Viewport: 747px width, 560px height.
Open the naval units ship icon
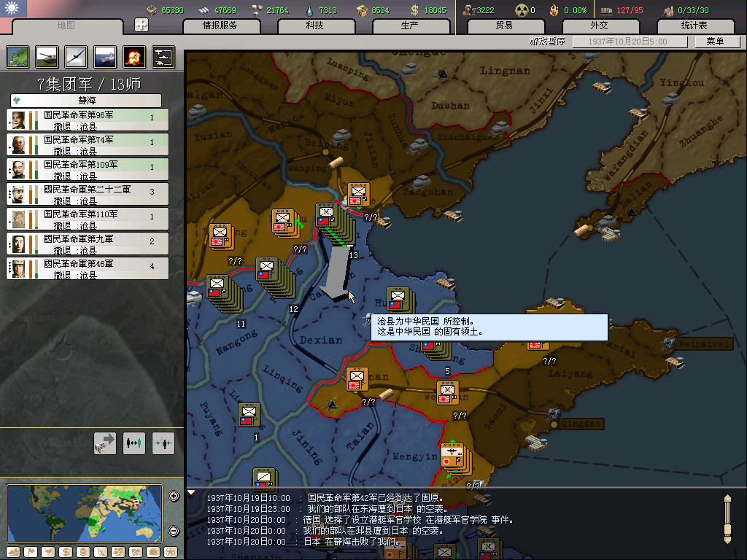click(x=105, y=56)
